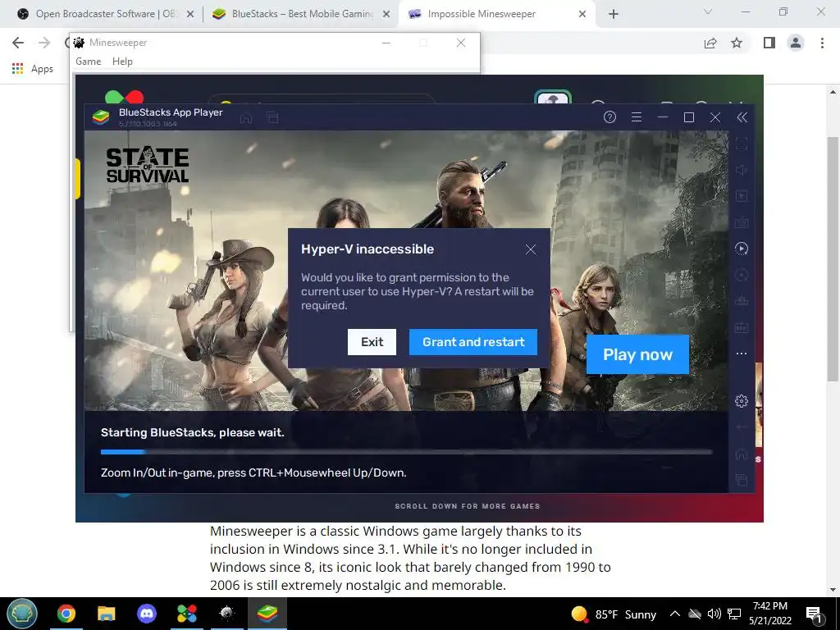Open BlueStacks hamburger menu
Viewport: 840px width, 630px height.
(637, 116)
